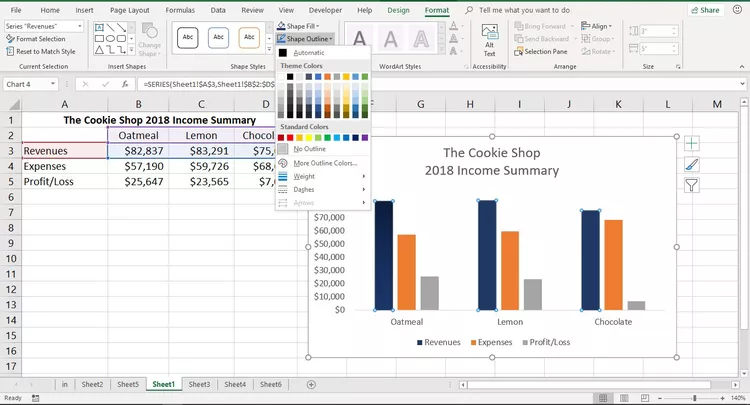Select the triangle shape in Insert Shapes
Screen dimensions: 750x405
click(99, 49)
